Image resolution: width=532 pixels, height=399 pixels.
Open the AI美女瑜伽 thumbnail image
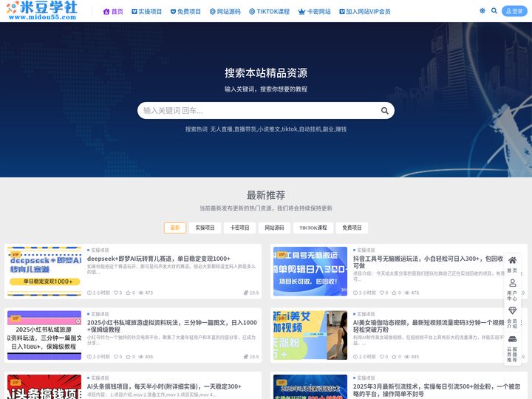point(310,335)
